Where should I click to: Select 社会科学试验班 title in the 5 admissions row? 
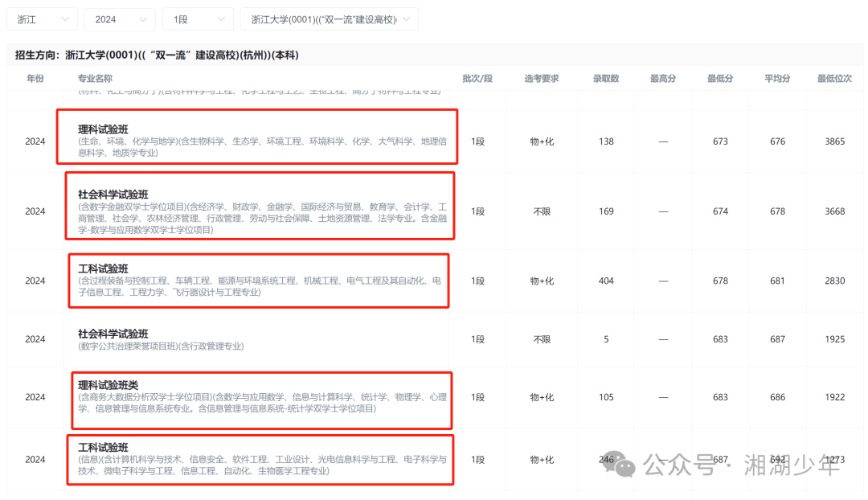(x=113, y=334)
